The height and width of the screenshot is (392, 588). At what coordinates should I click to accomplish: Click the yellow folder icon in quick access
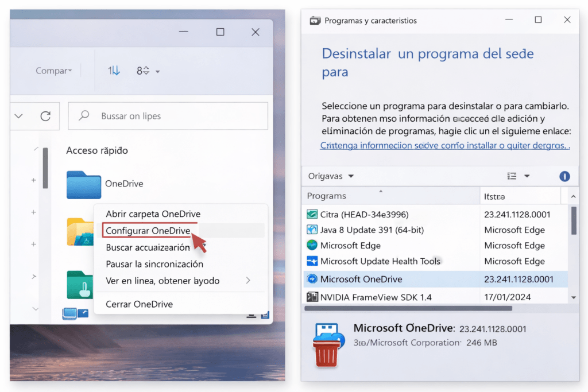(x=80, y=232)
